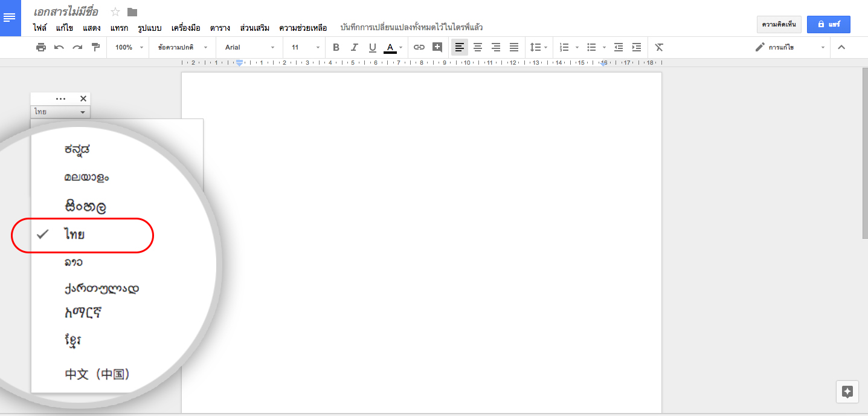
Task: Select ಕನ್ನಡ in the language list
Action: pyautogui.click(x=78, y=149)
